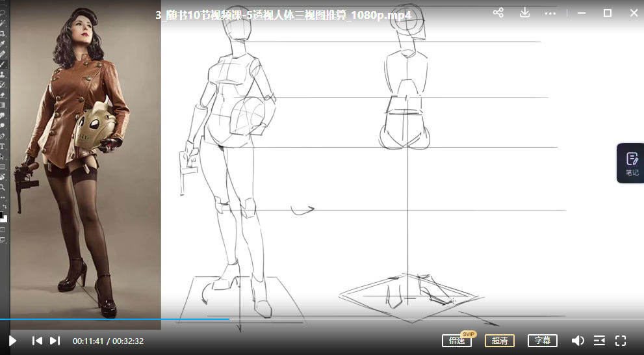Skip to the previous video
This screenshot has width=644, height=355.
(x=37, y=340)
